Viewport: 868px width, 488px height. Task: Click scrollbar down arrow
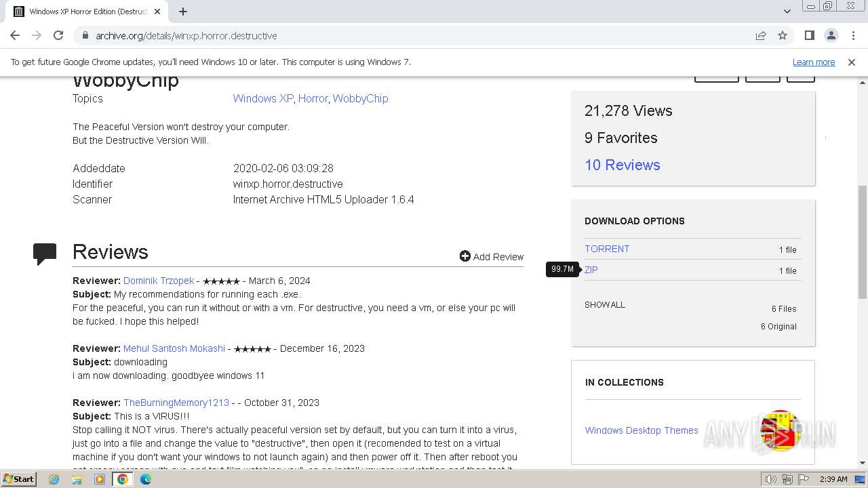(862, 463)
